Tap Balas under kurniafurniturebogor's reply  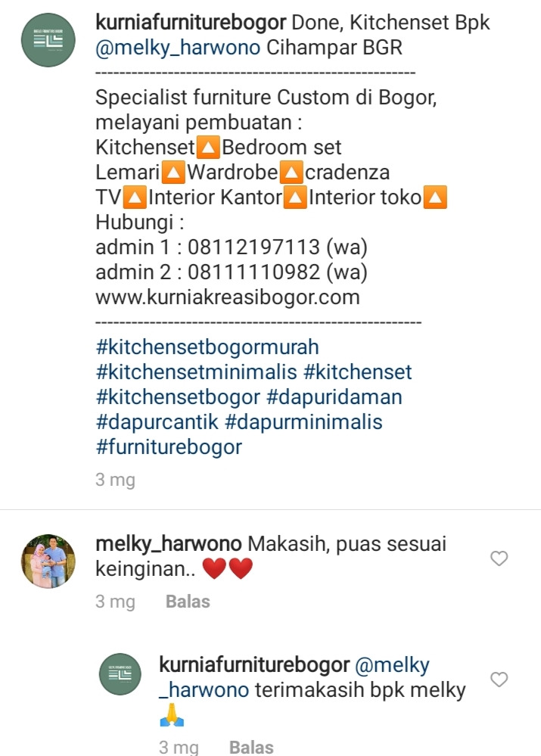tap(251, 748)
